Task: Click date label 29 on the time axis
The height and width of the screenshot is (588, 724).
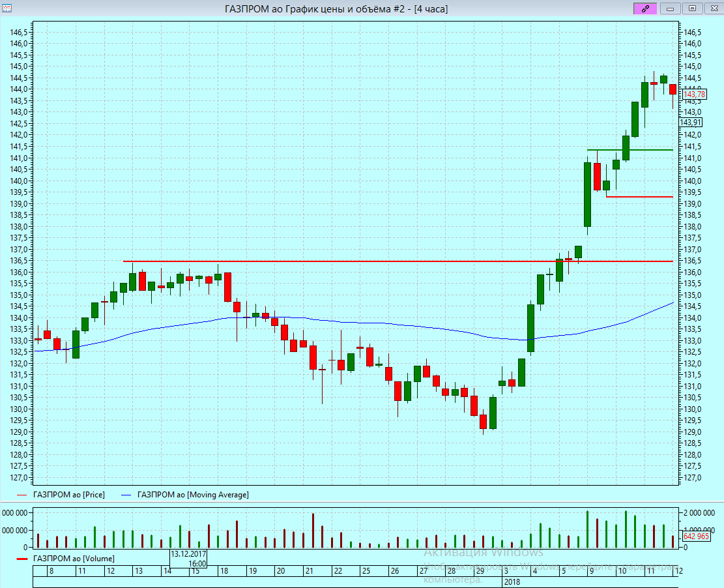Action: tap(480, 571)
